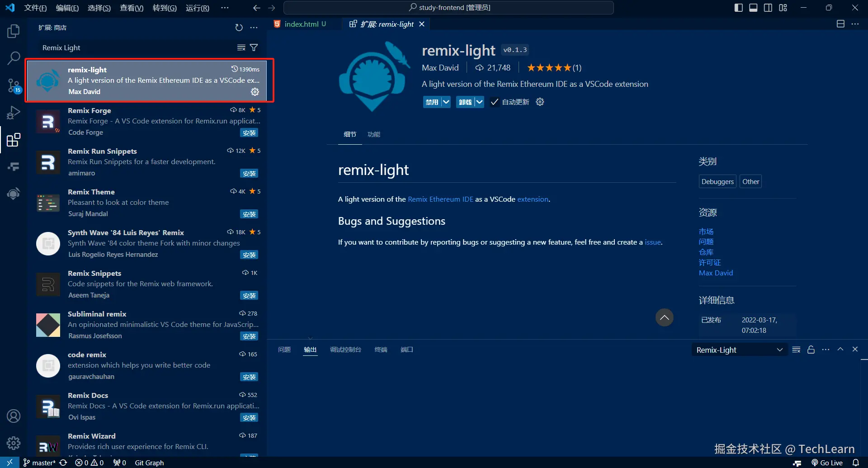This screenshot has height=468, width=868.
Task: Clear extension search results
Action: pyautogui.click(x=241, y=47)
